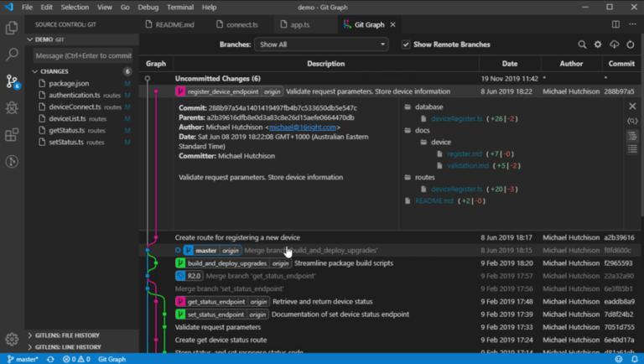Close the commit details panel
This screenshot has height=364, width=644.
coord(632,107)
